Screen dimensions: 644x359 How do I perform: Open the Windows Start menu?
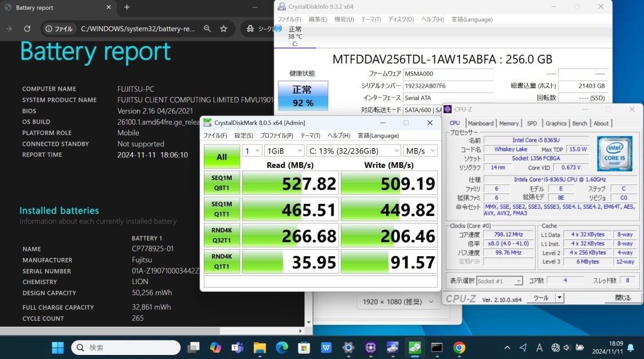58,347
